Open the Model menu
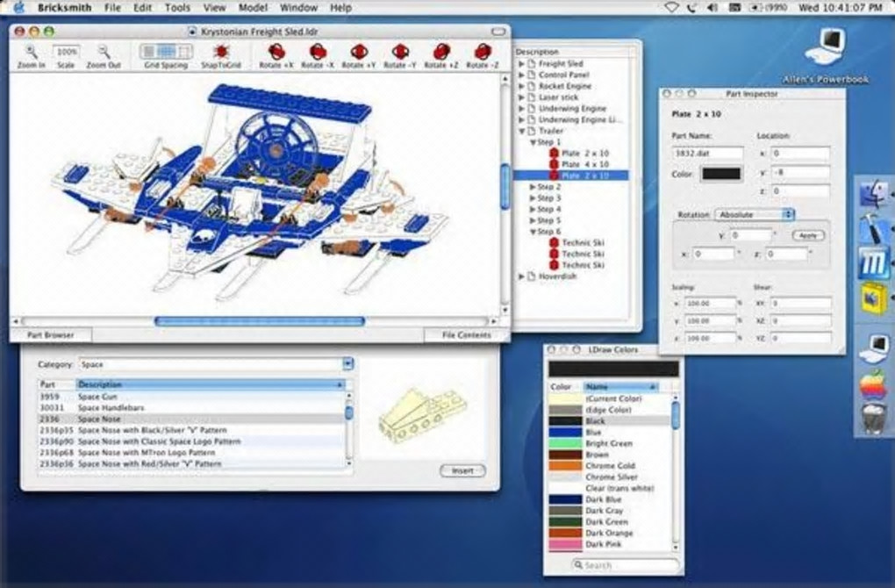Image resolution: width=895 pixels, height=588 pixels. click(253, 7)
